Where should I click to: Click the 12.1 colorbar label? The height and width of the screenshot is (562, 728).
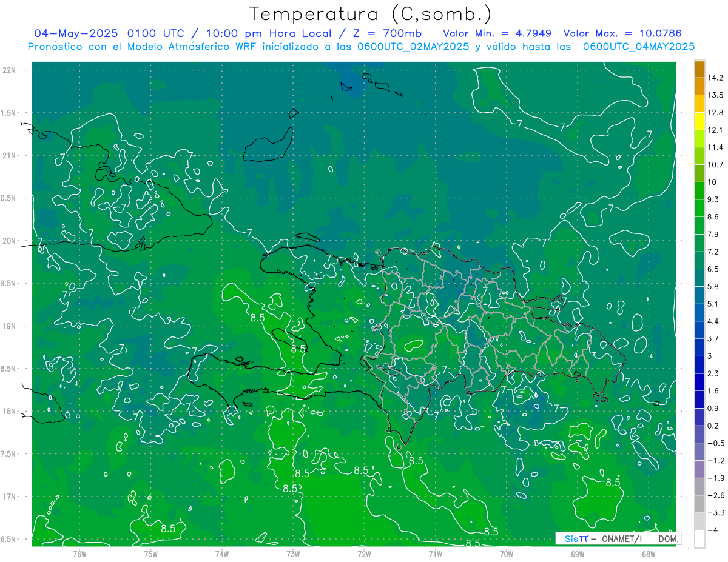pyautogui.click(x=715, y=130)
